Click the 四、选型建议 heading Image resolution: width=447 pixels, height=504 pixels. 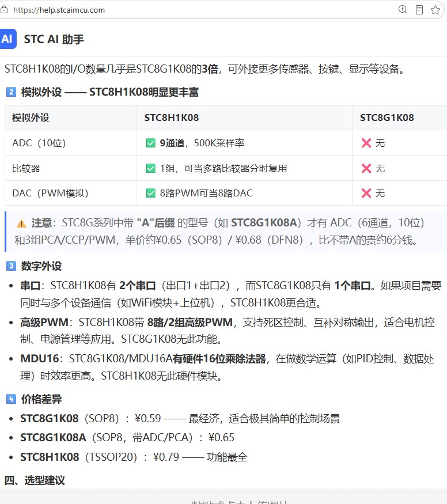click(x=35, y=480)
